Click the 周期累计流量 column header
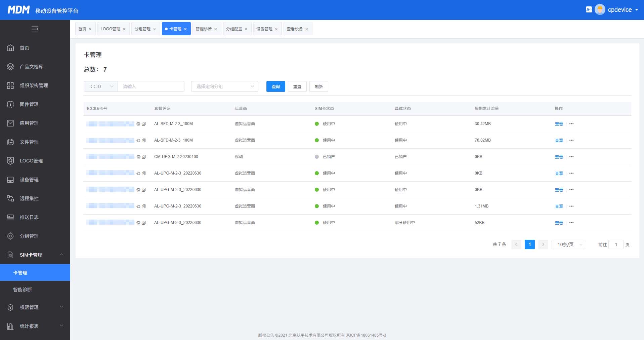 (486, 109)
